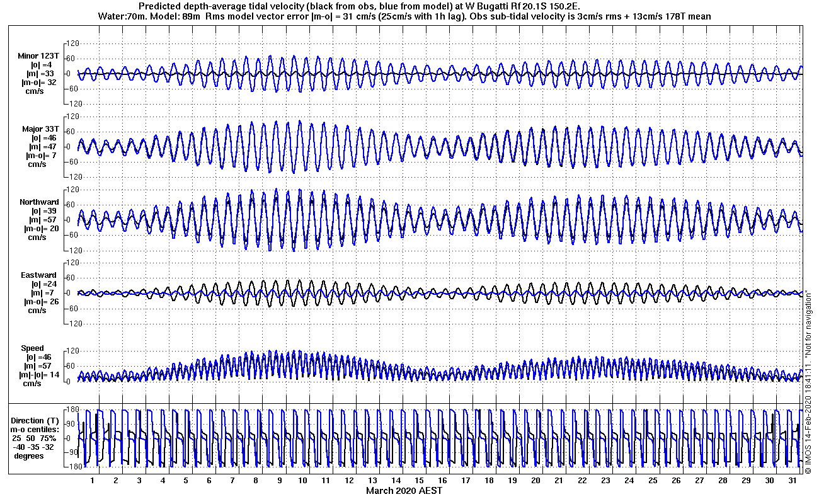Pick day 22 on the date axis
Image resolution: width=819 pixels, height=504 pixels.
[x=581, y=481]
